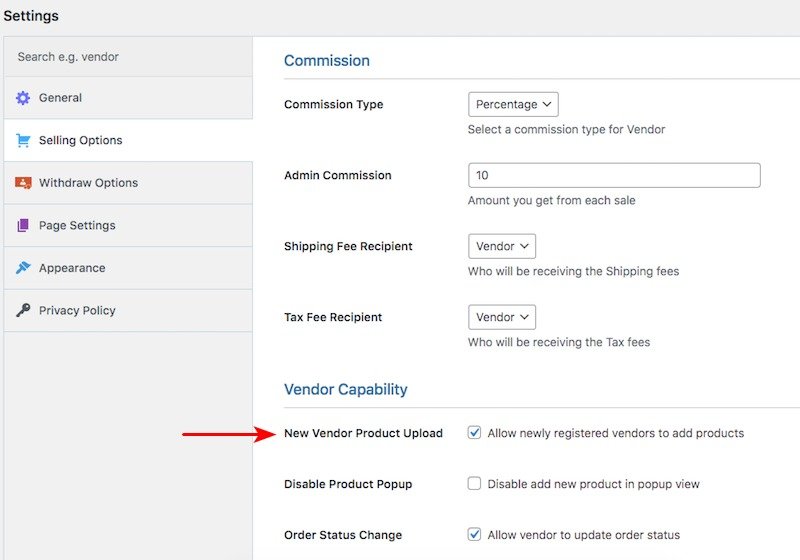800x560 pixels.
Task: Open the Commission Type dropdown
Action: click(x=513, y=104)
